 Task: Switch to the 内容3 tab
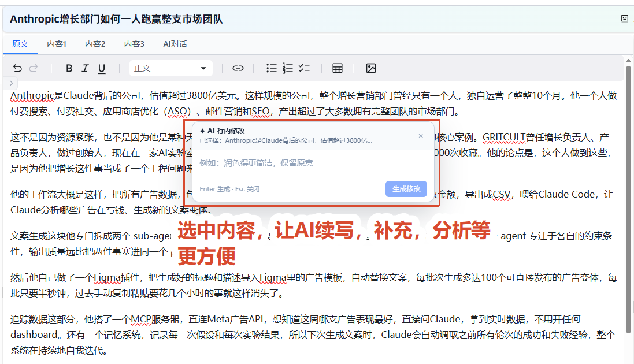pyautogui.click(x=134, y=44)
